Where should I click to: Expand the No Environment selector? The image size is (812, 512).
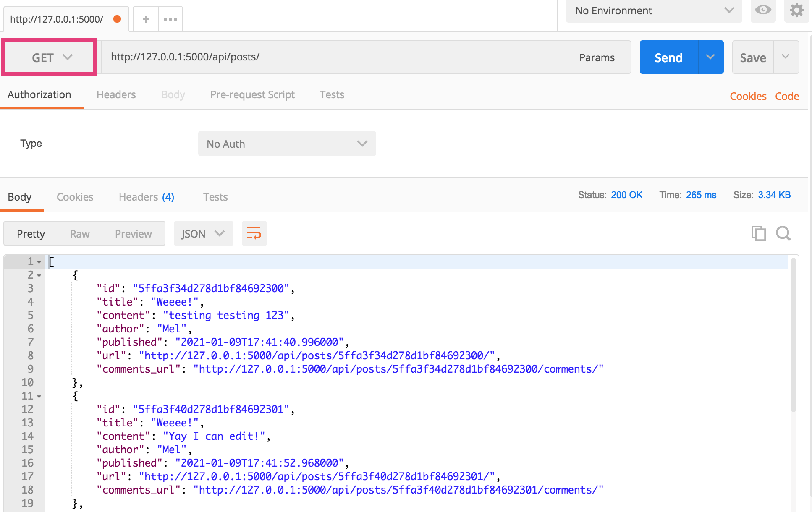click(x=653, y=11)
